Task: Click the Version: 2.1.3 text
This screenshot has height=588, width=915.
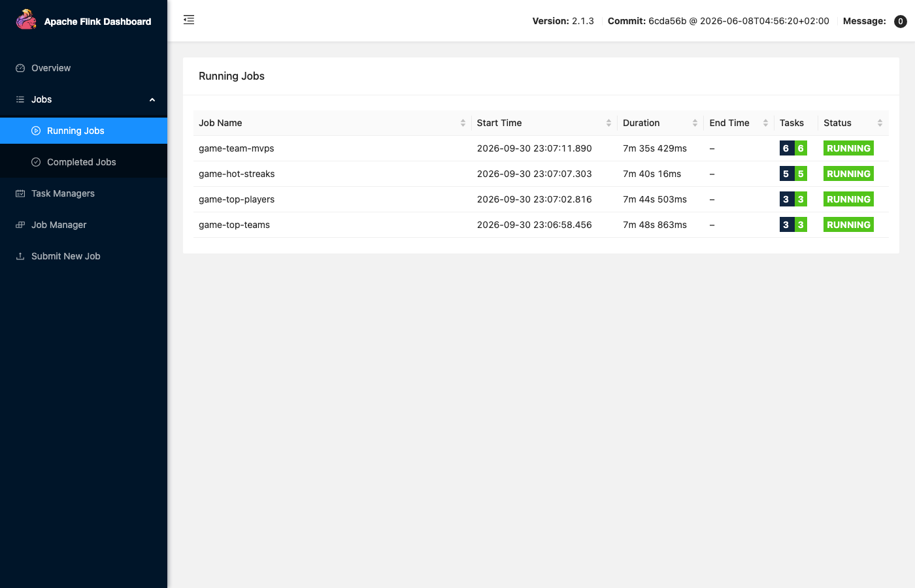Action: pos(563,21)
